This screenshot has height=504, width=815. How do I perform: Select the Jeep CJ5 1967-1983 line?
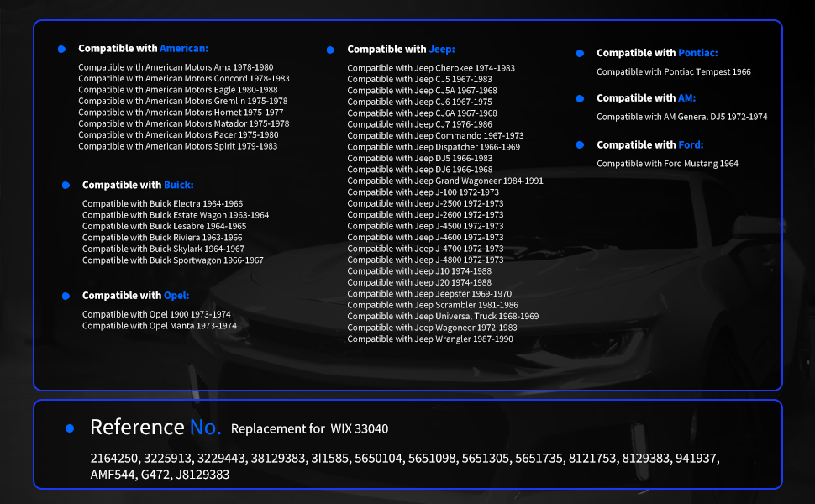click(x=419, y=79)
